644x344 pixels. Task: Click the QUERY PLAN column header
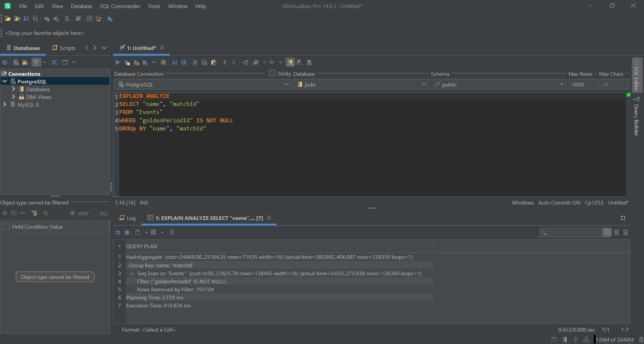tap(279, 246)
